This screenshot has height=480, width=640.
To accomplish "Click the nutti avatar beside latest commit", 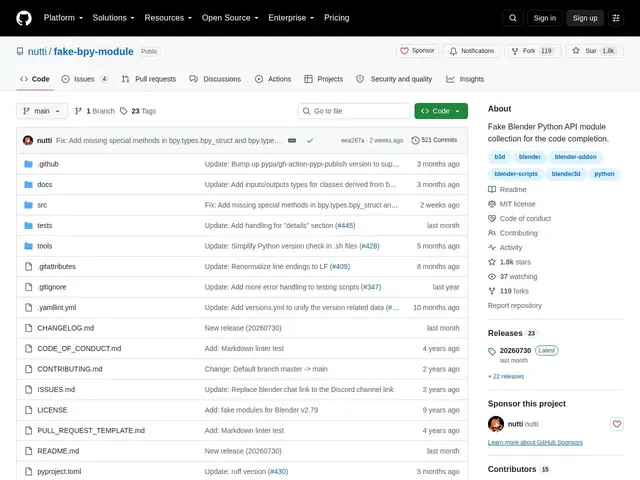I will (x=28, y=140).
